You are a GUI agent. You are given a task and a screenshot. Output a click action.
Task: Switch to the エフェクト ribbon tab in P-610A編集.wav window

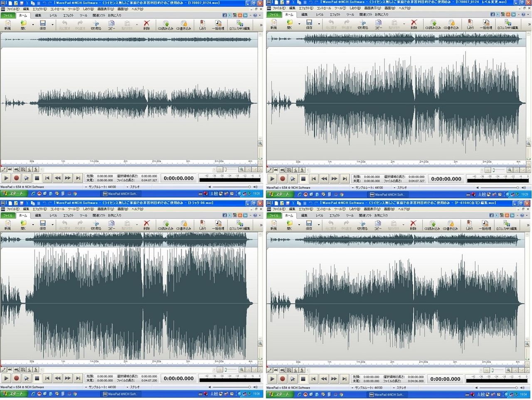coord(335,215)
